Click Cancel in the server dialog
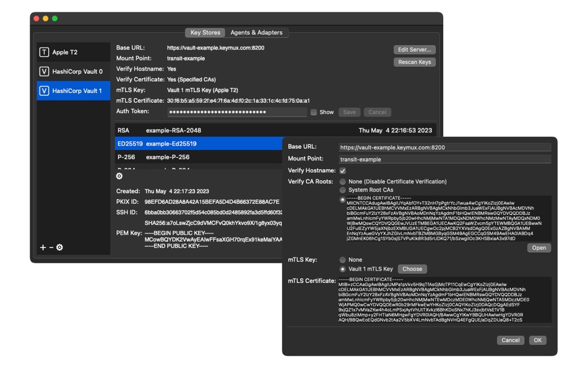588x368 pixels. (511, 340)
